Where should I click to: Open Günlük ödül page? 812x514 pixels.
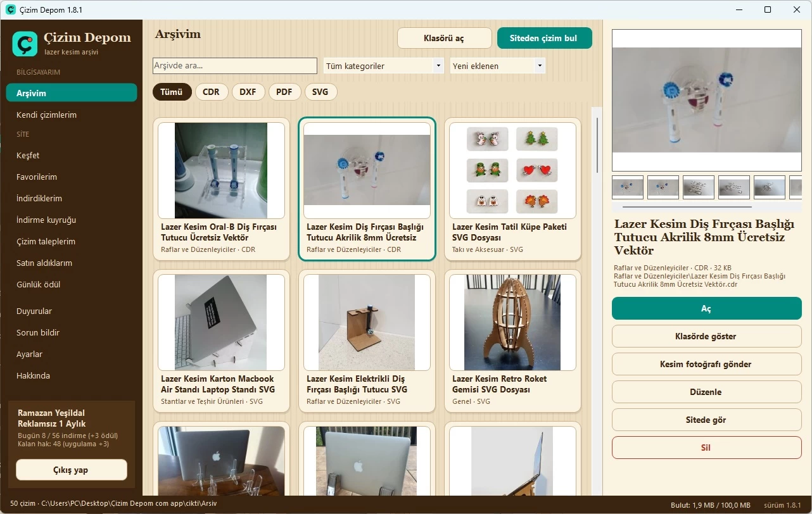[72, 284]
